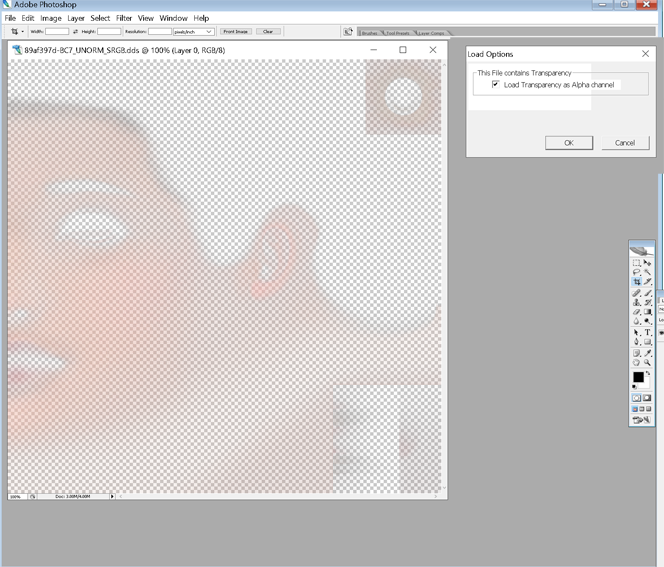Screen dimensions: 664x567
Task: Swap foreground and background colors
Action: click(x=648, y=373)
